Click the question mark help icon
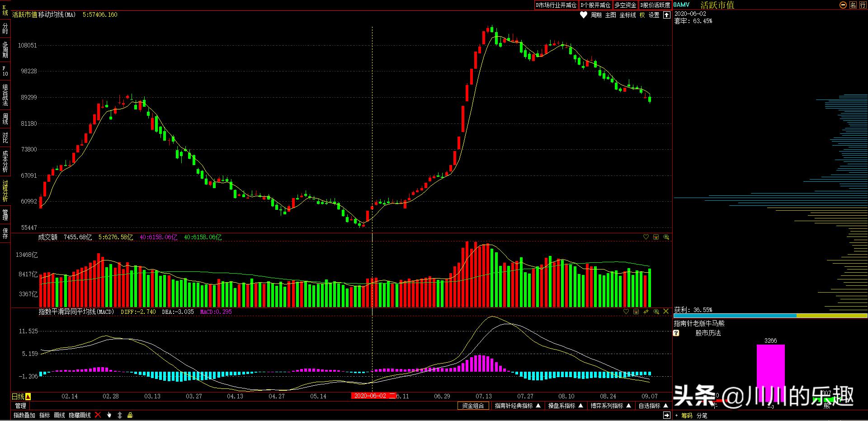This screenshot has width=868, height=421. pos(676,333)
